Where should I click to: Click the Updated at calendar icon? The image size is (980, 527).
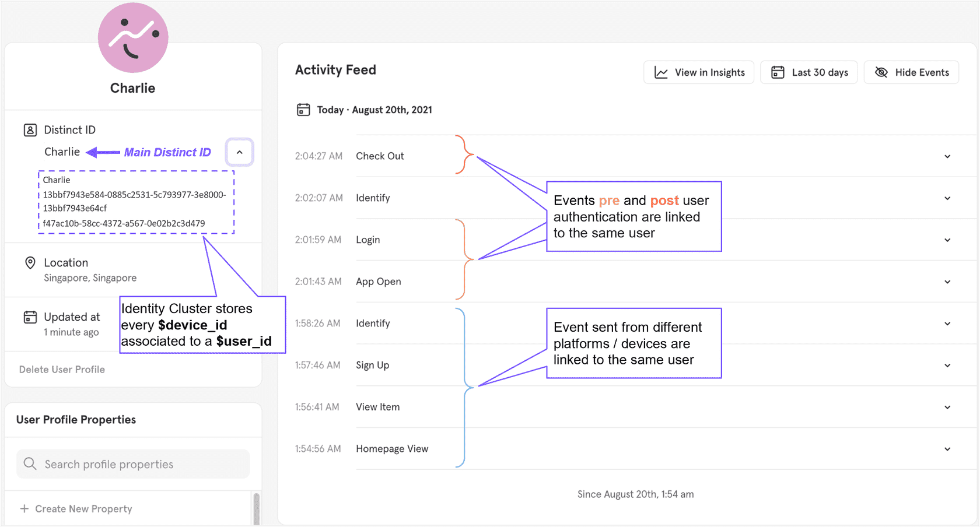click(x=30, y=317)
